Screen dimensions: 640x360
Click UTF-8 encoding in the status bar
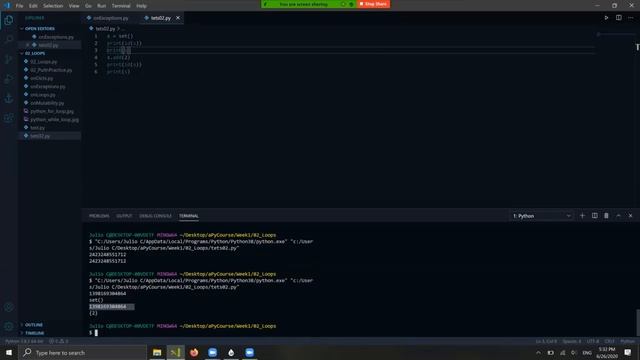pos(593,341)
